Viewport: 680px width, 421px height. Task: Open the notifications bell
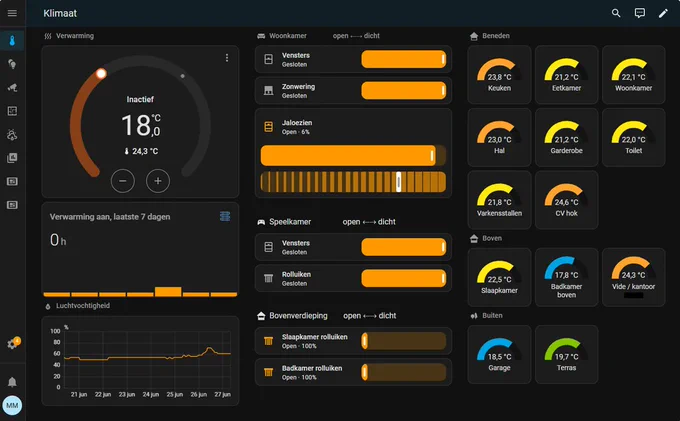coord(12,382)
